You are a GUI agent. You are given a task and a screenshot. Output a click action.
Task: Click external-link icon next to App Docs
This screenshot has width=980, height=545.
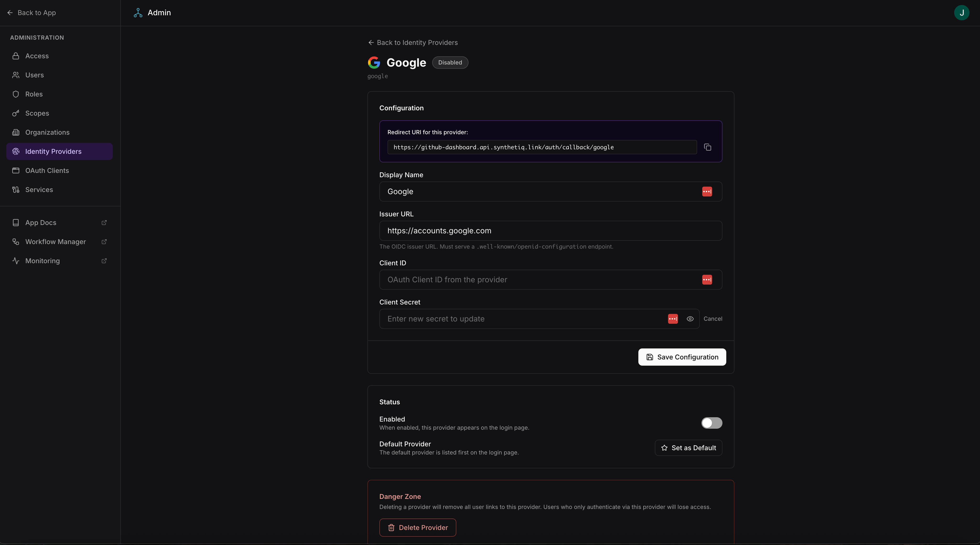click(104, 223)
